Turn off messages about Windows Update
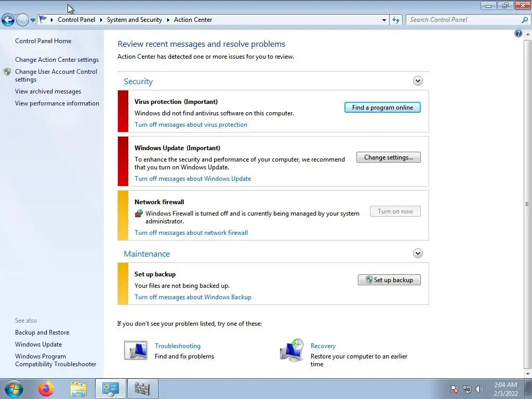Viewport: 532px width, 399px height. 193,179
